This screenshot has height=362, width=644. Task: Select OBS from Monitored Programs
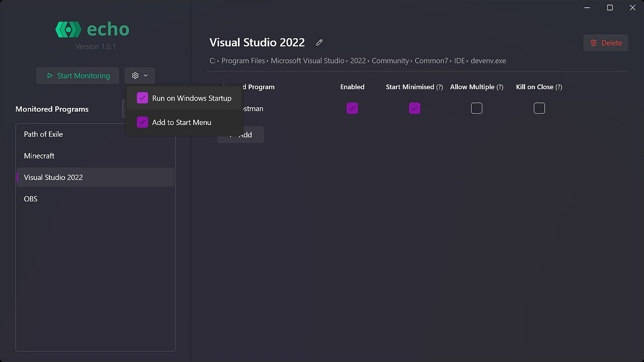[31, 199]
